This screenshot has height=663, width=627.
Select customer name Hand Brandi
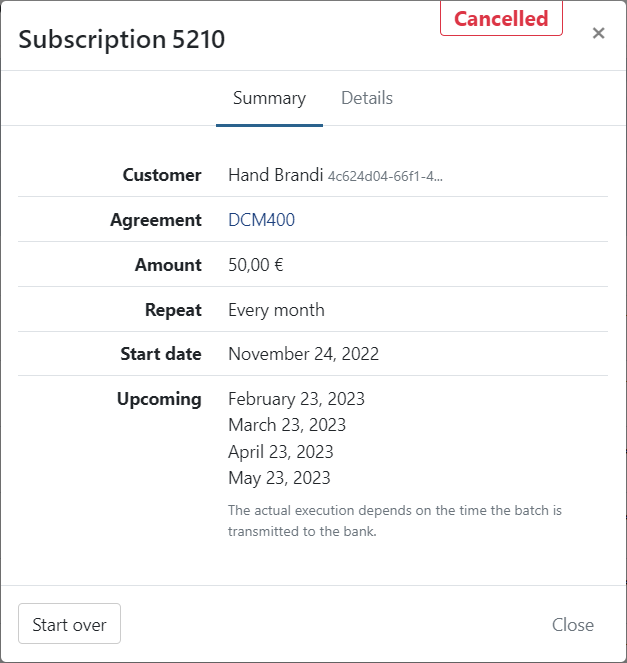(275, 175)
